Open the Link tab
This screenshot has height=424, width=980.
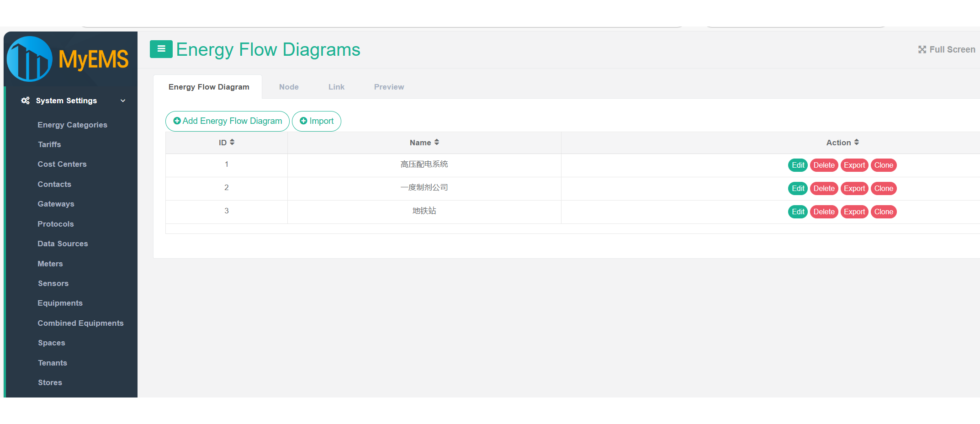click(336, 87)
